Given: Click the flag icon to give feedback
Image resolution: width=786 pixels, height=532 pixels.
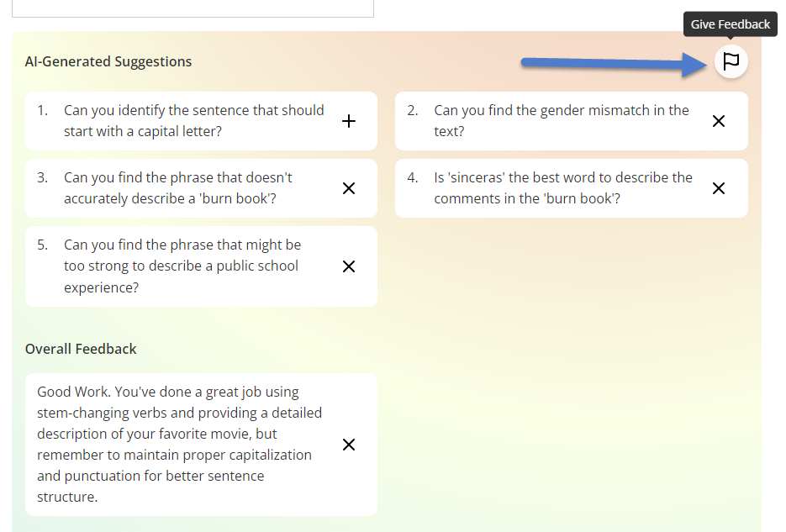Looking at the screenshot, I should pyautogui.click(x=731, y=61).
